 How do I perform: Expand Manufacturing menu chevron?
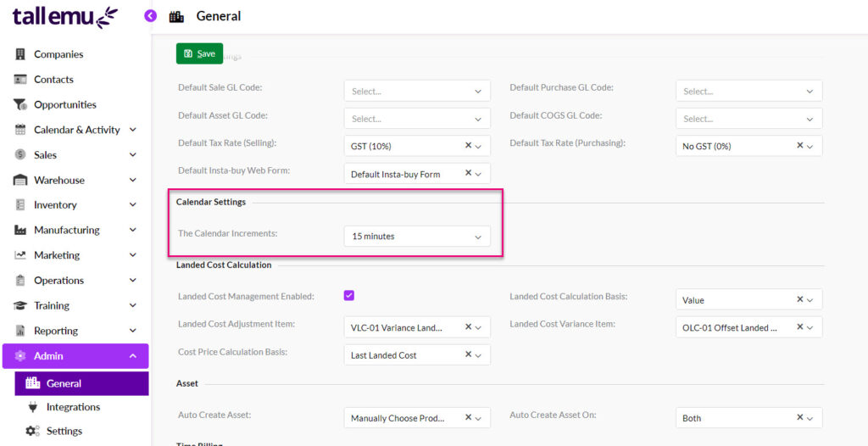pos(133,230)
